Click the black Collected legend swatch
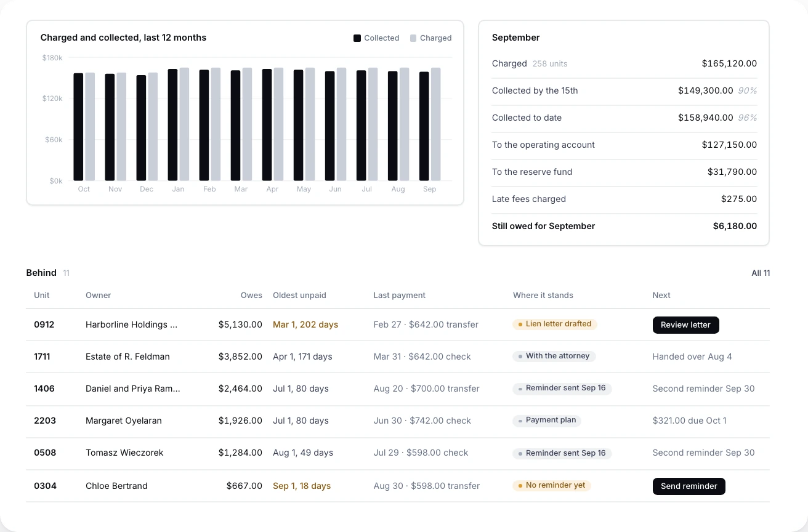808x532 pixels. tap(357, 38)
